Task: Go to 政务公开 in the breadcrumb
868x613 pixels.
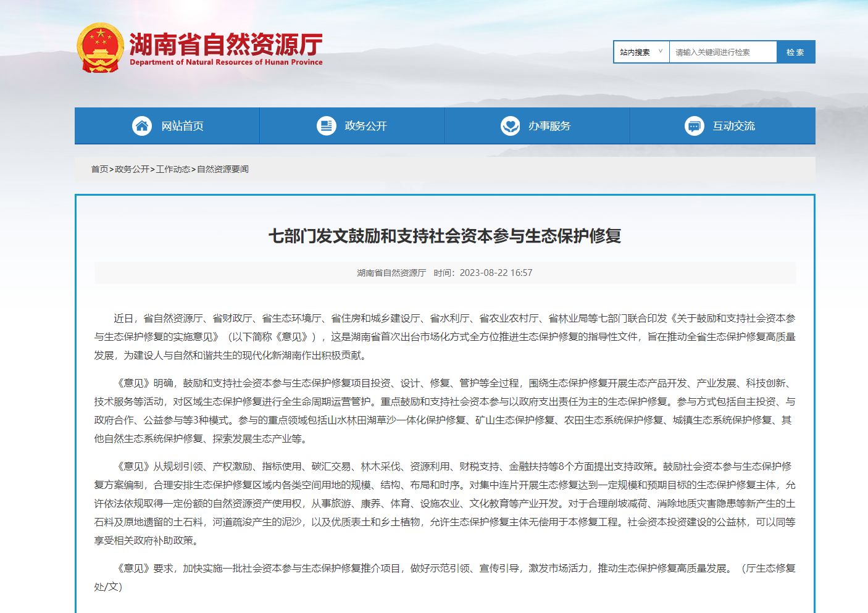Action: coord(131,169)
